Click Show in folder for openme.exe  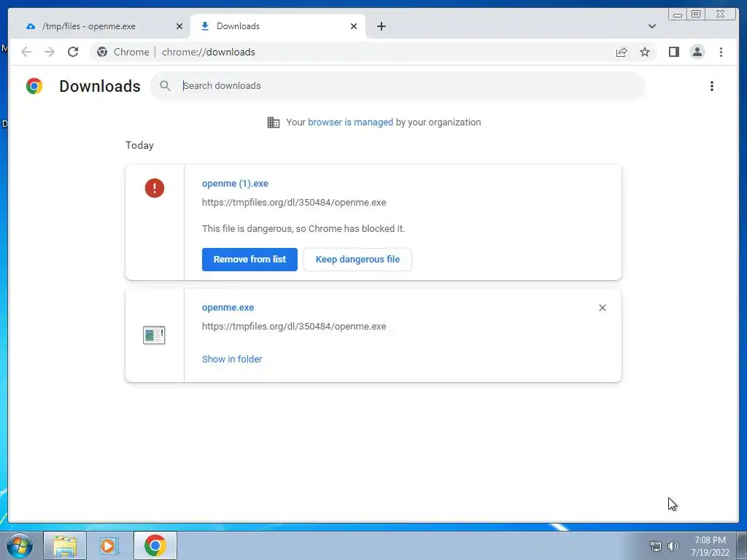pyautogui.click(x=232, y=359)
